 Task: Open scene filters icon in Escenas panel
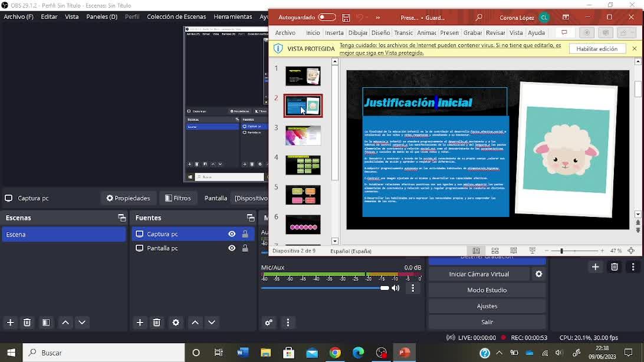click(46, 322)
